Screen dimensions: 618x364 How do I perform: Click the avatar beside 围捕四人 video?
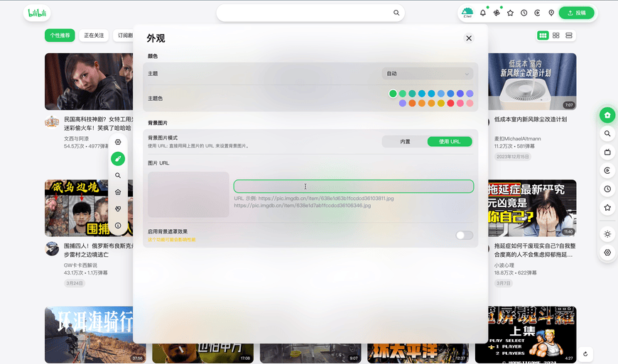(x=52, y=249)
